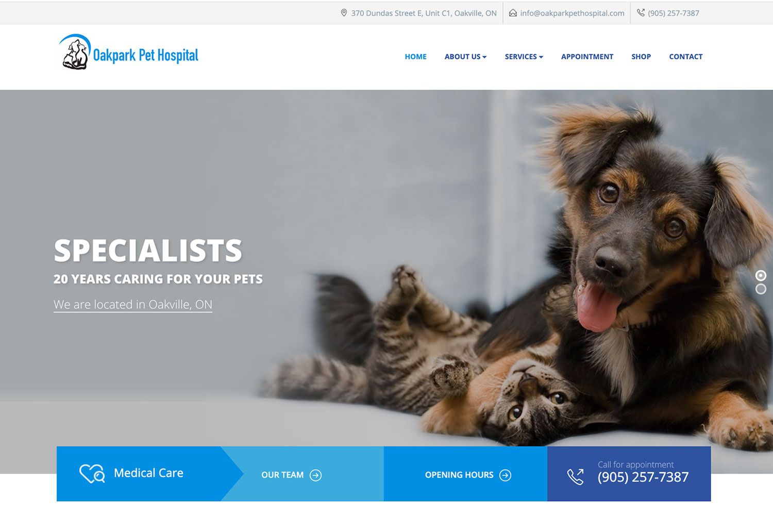
Task: Select the second slider radio dot
Action: (761, 289)
